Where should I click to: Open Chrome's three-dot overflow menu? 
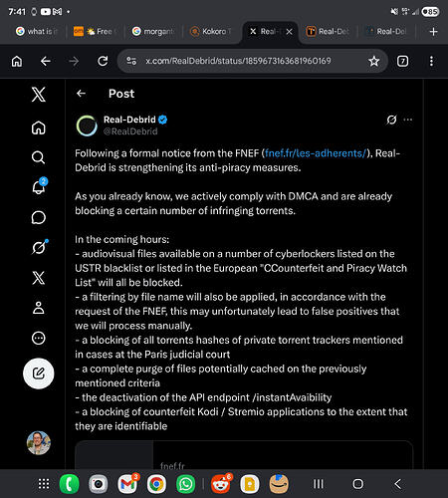(431, 61)
